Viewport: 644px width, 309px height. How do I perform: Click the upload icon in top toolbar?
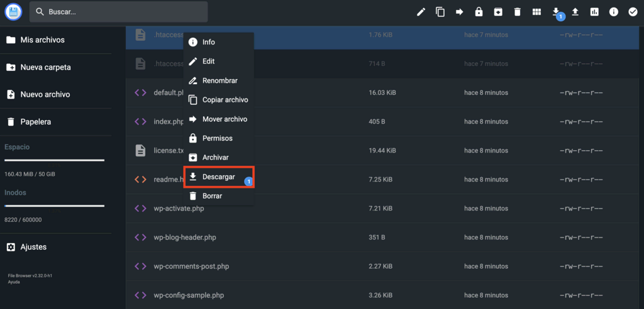click(x=575, y=12)
